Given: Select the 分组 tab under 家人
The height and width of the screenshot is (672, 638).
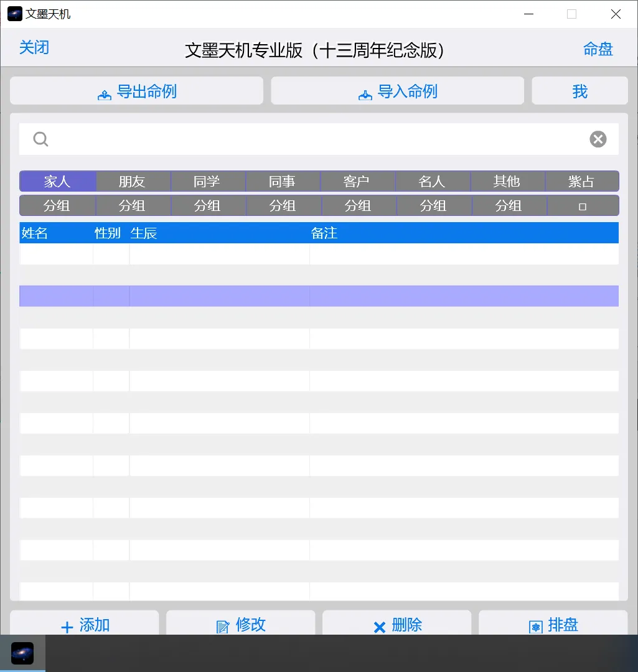Looking at the screenshot, I should (57, 206).
